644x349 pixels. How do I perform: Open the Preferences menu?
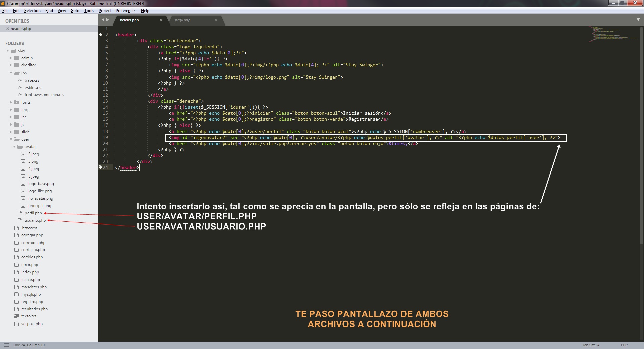point(126,11)
